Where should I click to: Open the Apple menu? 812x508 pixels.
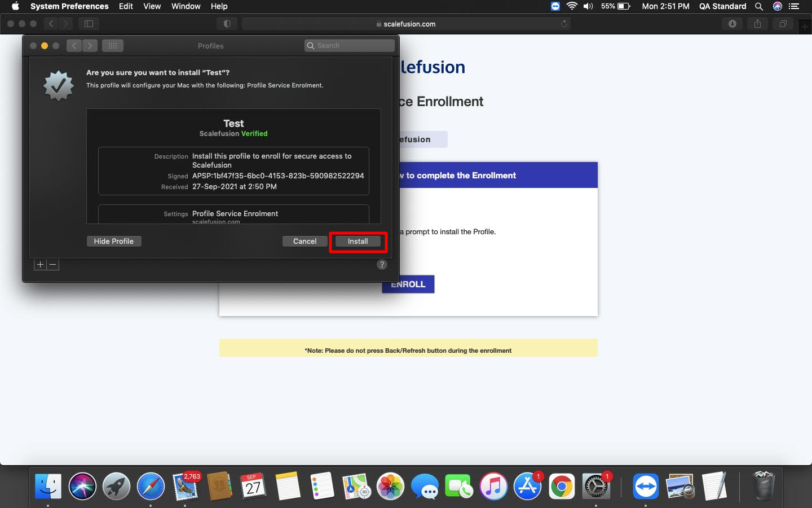[15, 6]
